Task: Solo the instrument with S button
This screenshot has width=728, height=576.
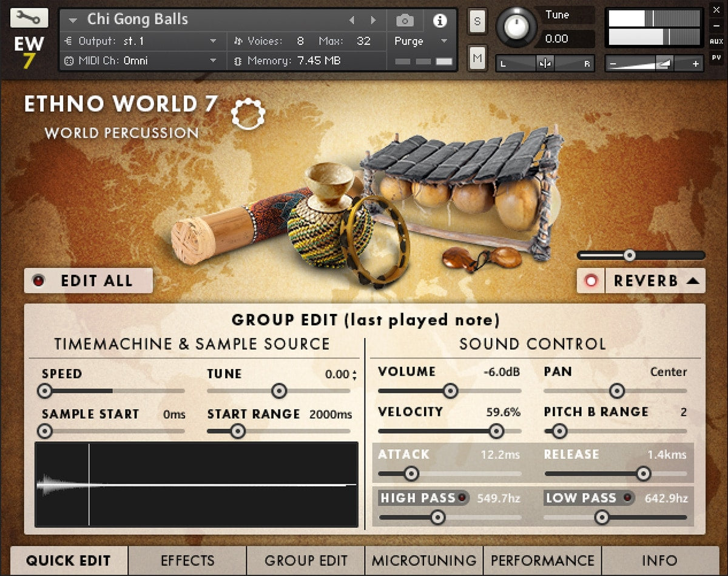Action: coord(477,22)
